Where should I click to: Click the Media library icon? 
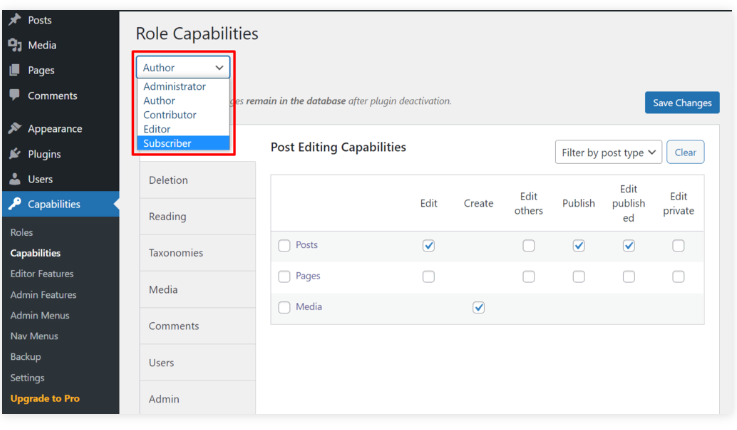[15, 45]
